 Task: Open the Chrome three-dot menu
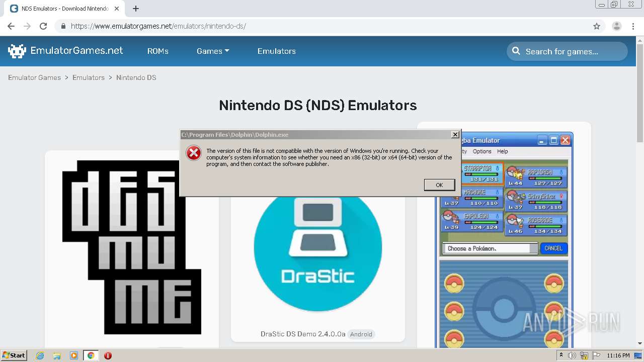coord(633,26)
